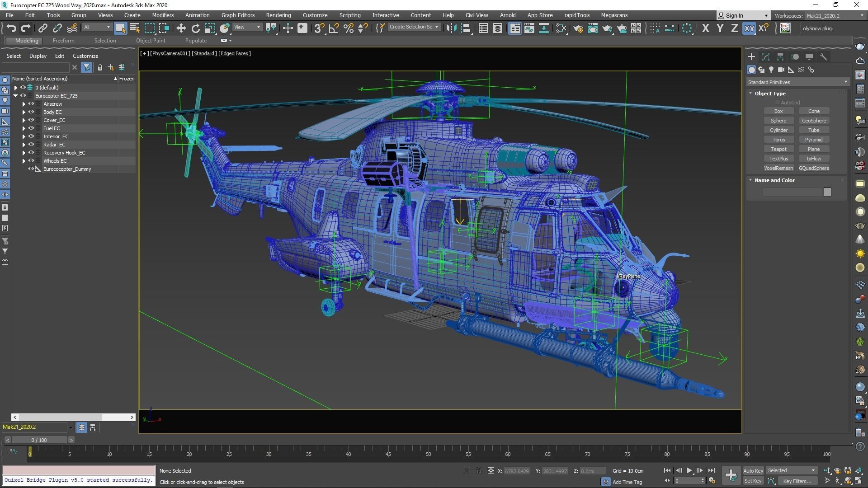This screenshot has width=868, height=488.
Task: Open the reference coordinate View dropdown
Action: [247, 27]
